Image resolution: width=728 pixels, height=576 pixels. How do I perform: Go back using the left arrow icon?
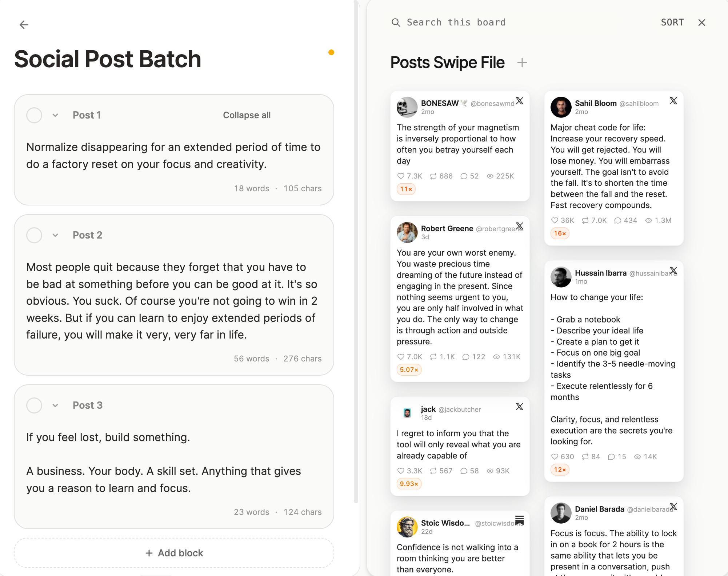point(24,25)
